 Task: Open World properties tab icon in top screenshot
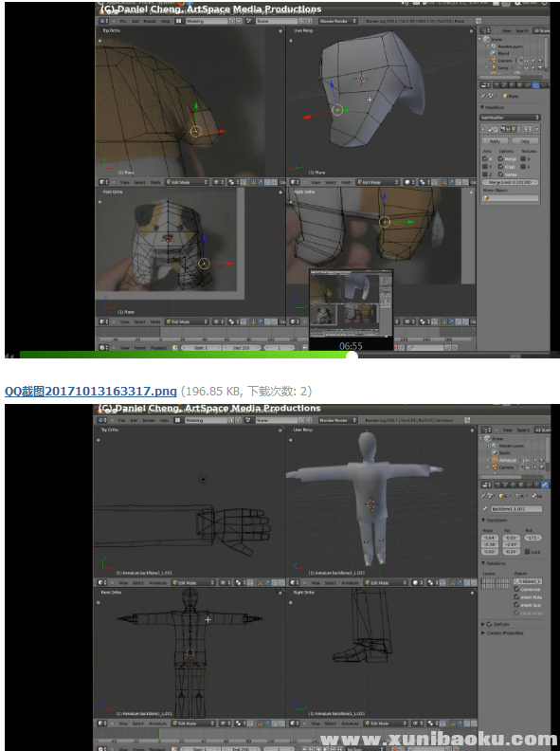512,84
